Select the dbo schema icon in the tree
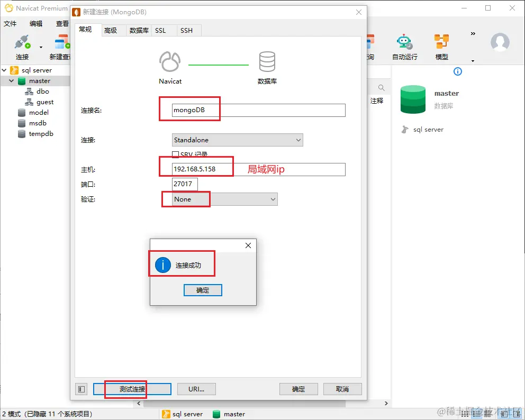This screenshot has height=420, width=525. point(29,92)
